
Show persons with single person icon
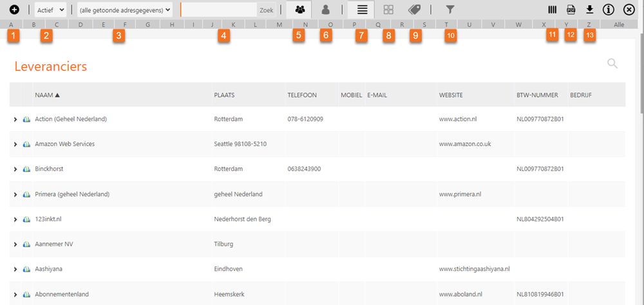coord(326,10)
